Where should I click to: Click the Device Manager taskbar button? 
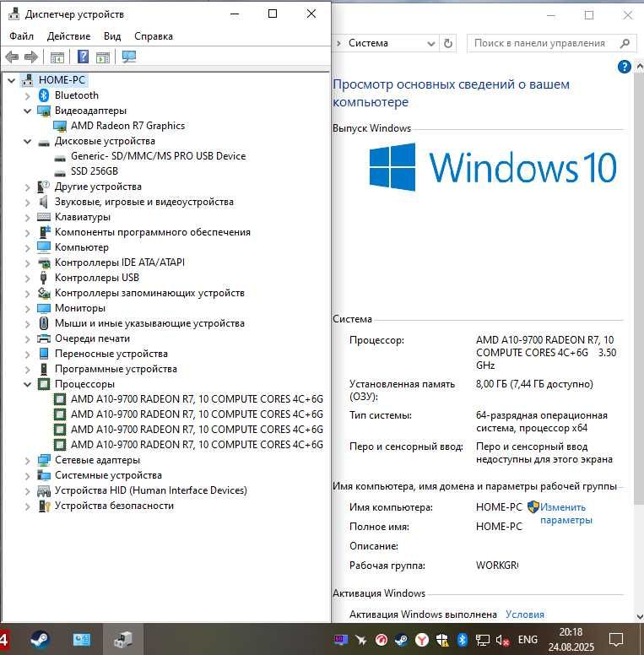point(123,640)
